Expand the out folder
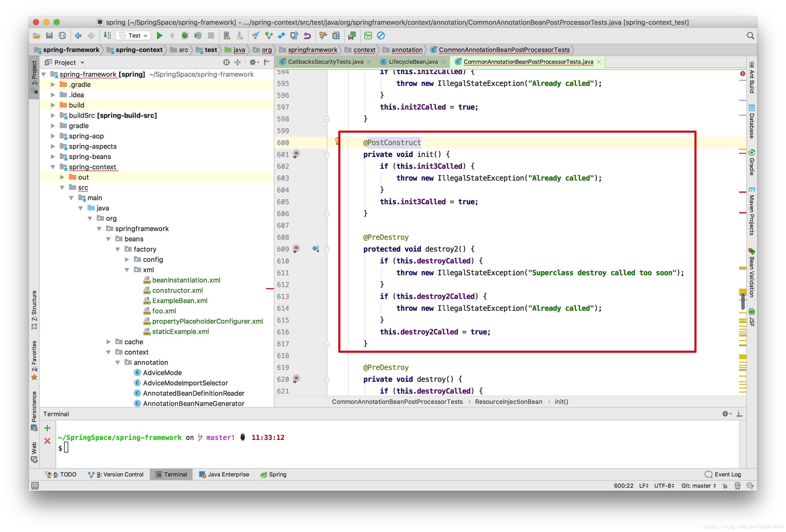 click(62, 177)
